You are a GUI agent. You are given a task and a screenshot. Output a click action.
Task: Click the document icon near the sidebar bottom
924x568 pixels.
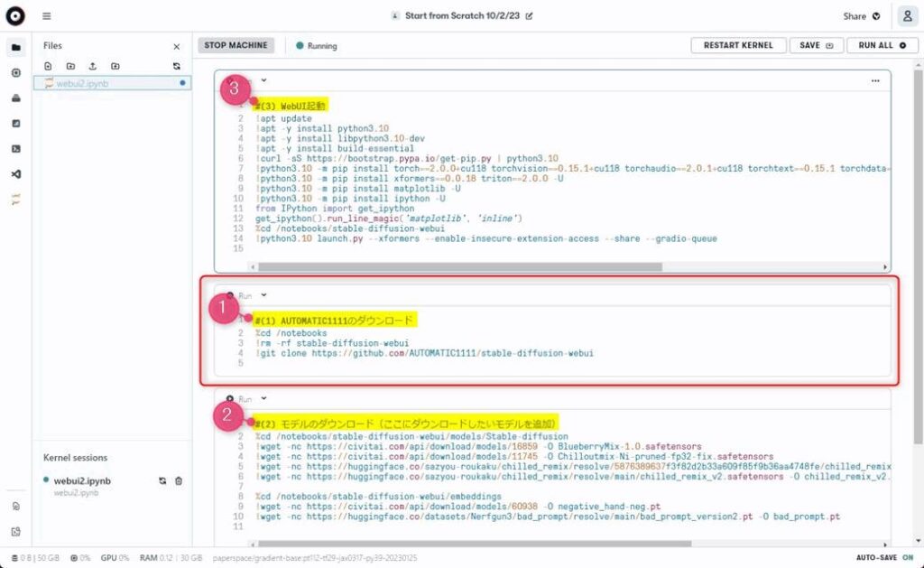coord(16,506)
